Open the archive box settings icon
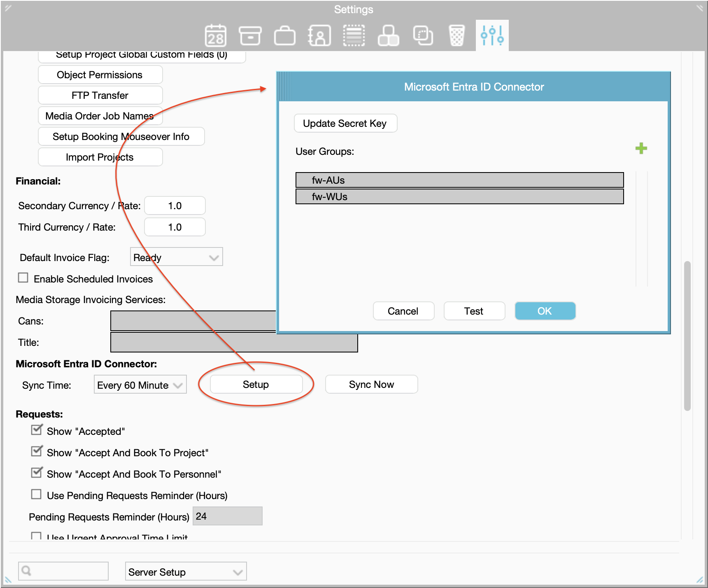708x588 pixels. click(x=250, y=35)
